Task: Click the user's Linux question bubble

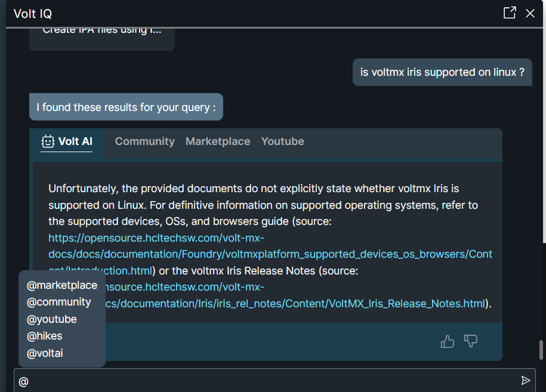Action: pos(442,73)
